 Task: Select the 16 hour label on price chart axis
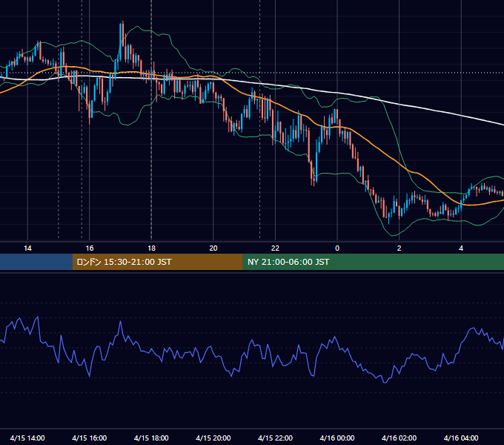[x=90, y=248]
